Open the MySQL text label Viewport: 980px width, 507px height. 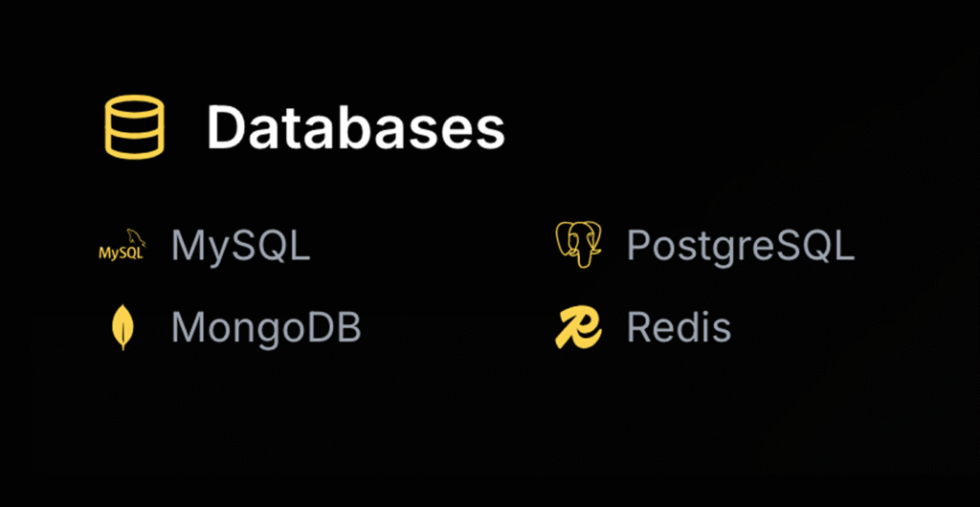(240, 246)
